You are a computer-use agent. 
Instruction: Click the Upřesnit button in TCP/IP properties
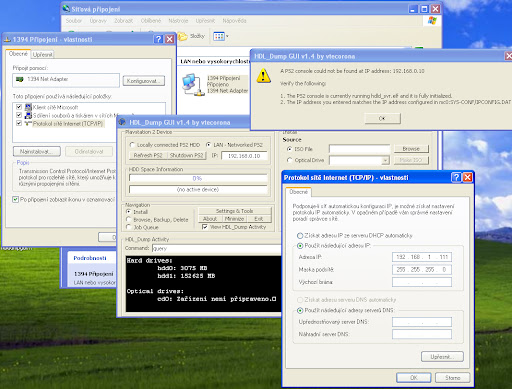coord(442,357)
